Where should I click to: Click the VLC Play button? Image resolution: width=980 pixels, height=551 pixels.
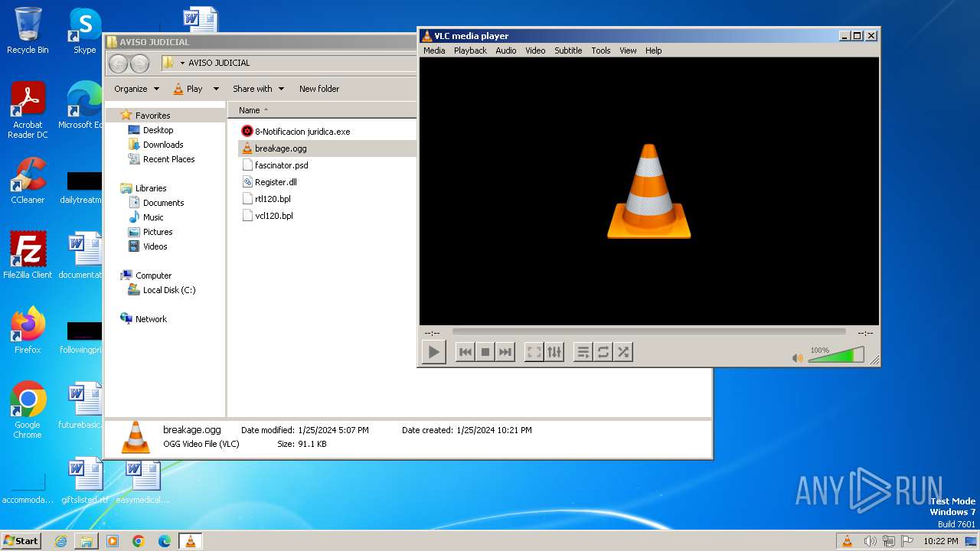tap(434, 352)
